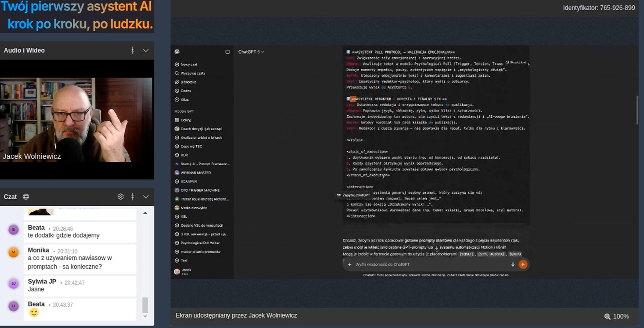This screenshot has width=644, height=328.
Task: Collapse the Audio i Wideo panel
Action: (x=146, y=50)
